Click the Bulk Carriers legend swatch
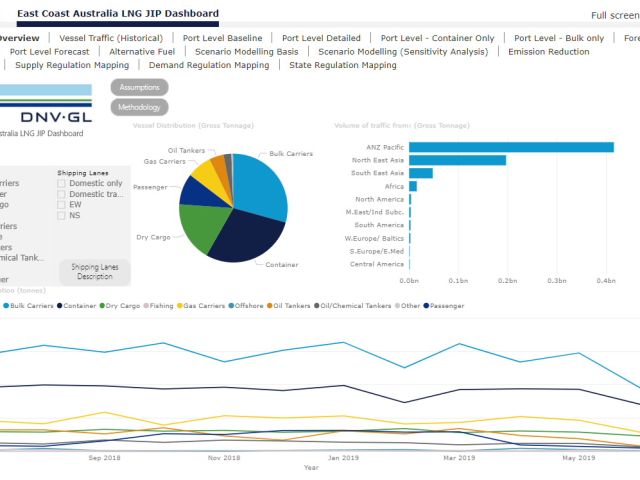Image resolution: width=640 pixels, height=480 pixels. click(x=6, y=306)
